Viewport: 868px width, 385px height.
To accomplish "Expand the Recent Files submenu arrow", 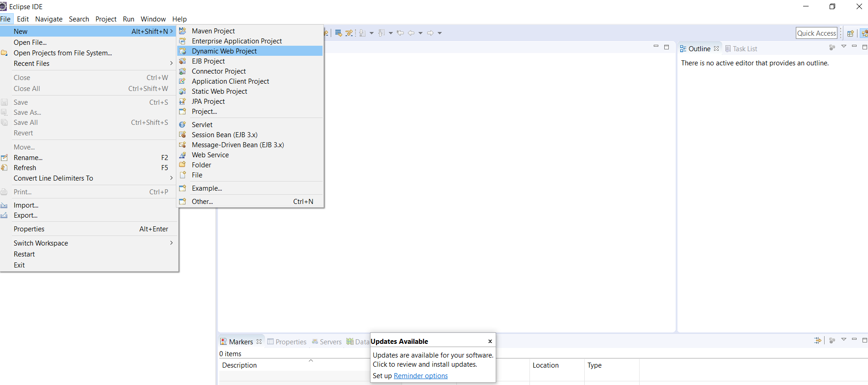I will tap(171, 64).
